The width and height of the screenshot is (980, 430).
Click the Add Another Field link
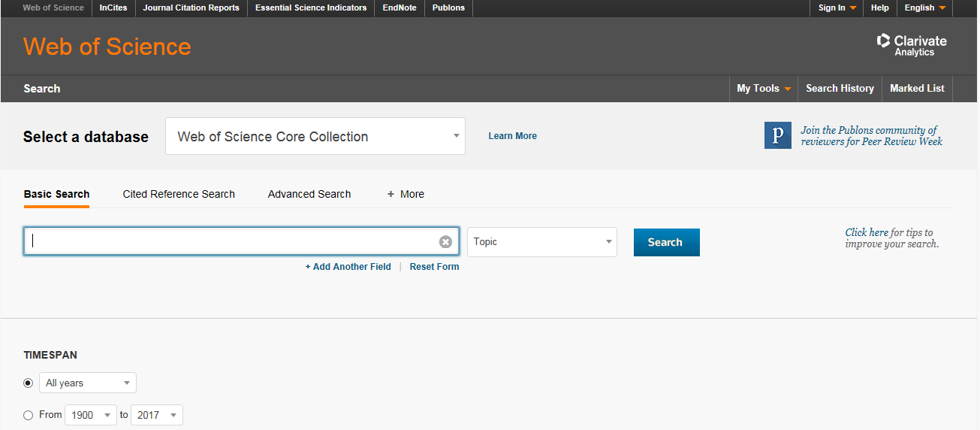click(348, 267)
